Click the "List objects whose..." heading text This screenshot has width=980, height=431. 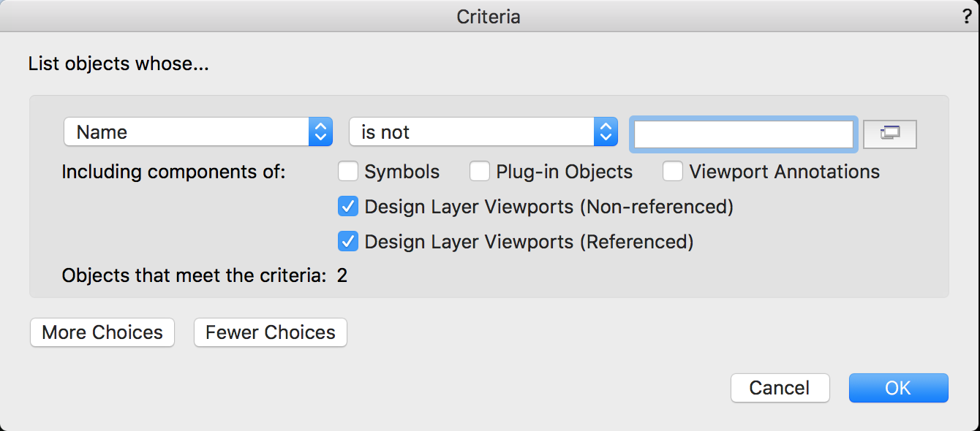118,64
